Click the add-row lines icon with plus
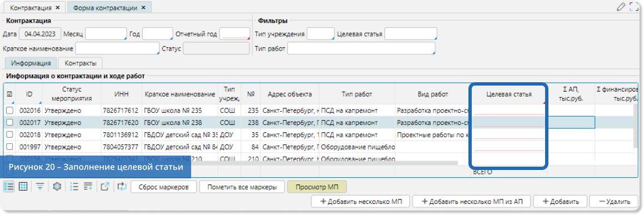Screen dimensions: 644x215 tap(88, 187)
